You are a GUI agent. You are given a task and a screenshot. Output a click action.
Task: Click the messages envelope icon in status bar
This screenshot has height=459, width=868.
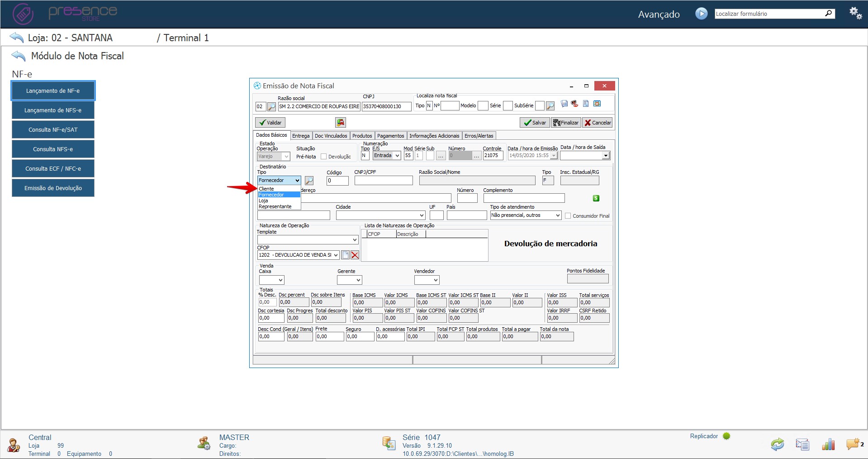click(802, 445)
